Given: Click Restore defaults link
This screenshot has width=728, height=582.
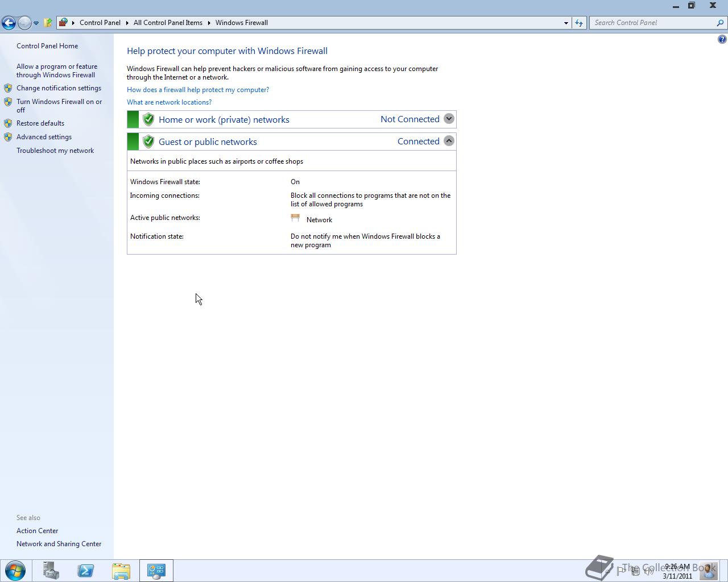Looking at the screenshot, I should (x=40, y=123).
